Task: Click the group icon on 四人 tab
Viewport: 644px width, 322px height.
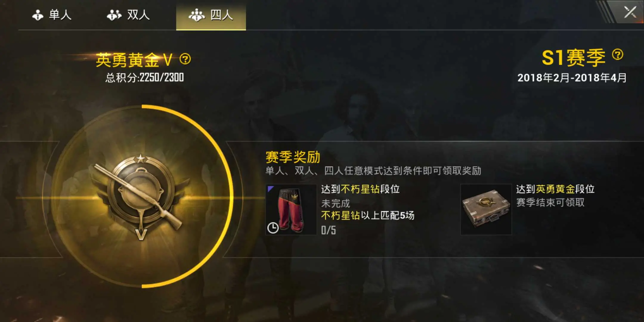Action: click(x=197, y=15)
